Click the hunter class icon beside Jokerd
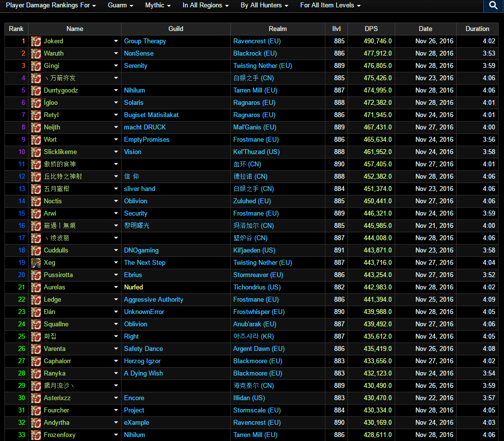The width and height of the screenshot is (504, 441). (x=35, y=41)
